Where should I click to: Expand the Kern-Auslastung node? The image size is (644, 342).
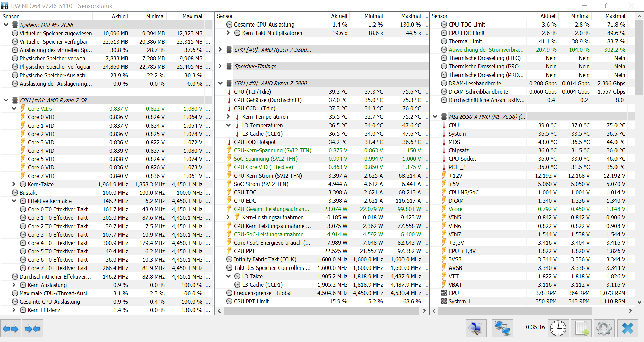(x=14, y=285)
